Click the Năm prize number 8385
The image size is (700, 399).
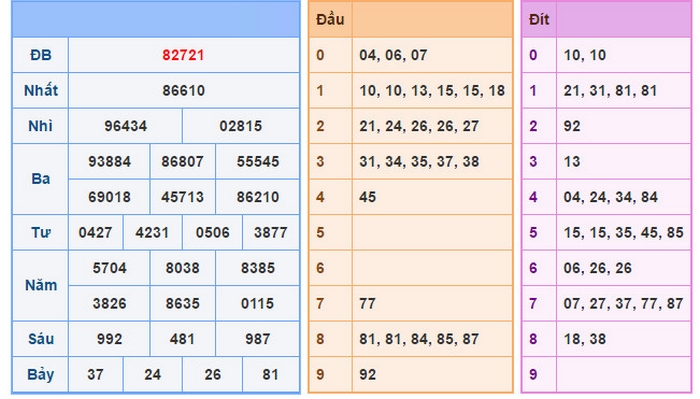point(258,268)
